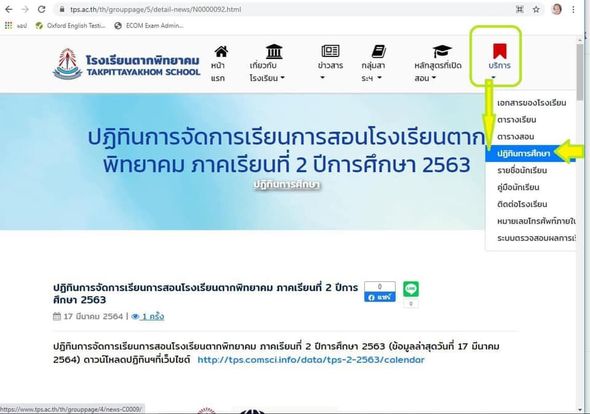The height and width of the screenshot is (414, 590).
Task: Reload the page with refresh icon
Action: pos(41,9)
